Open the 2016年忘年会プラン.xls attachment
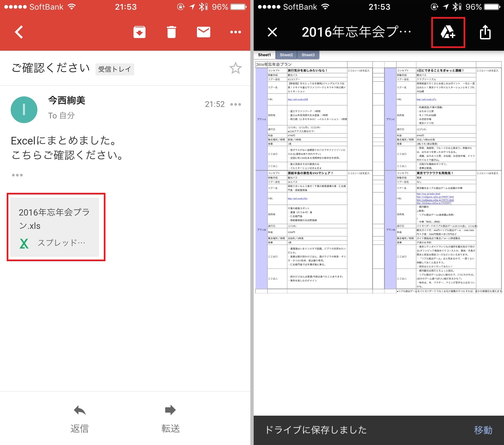The height and width of the screenshot is (445, 504). 55,227
